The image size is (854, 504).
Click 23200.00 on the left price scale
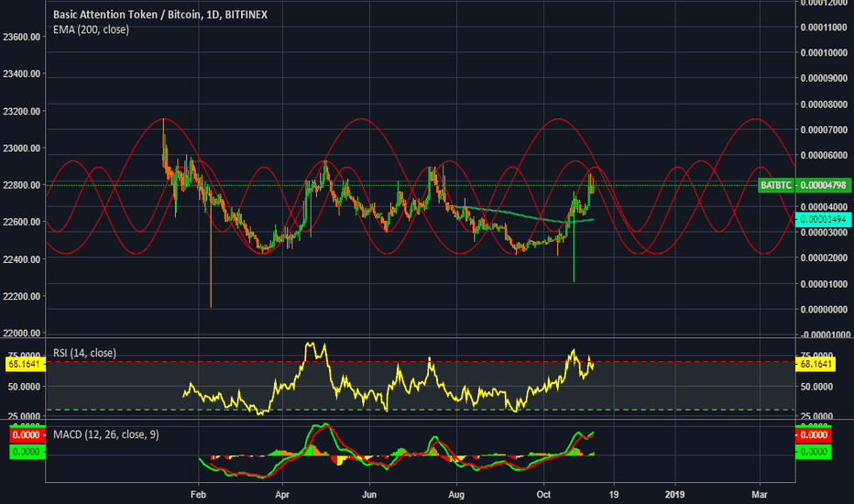pos(22,112)
